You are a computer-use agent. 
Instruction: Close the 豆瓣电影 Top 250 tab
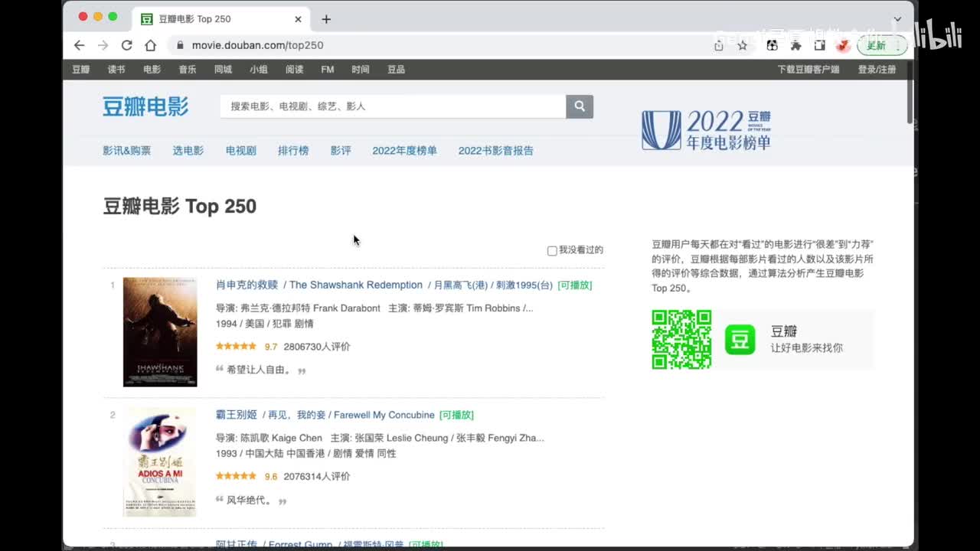click(x=299, y=19)
